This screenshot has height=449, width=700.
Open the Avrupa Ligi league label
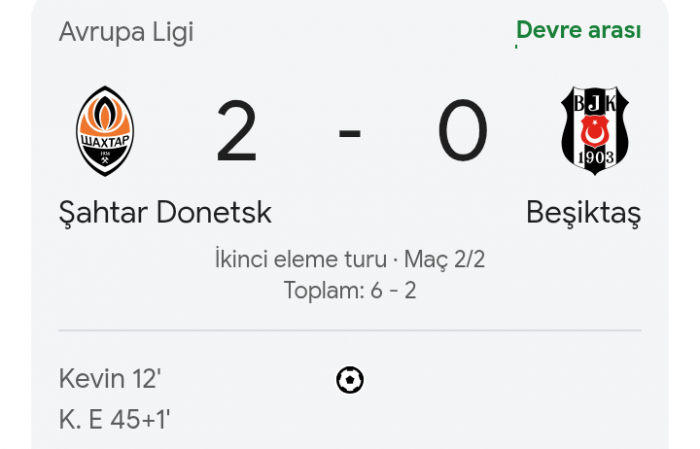pos(126,32)
